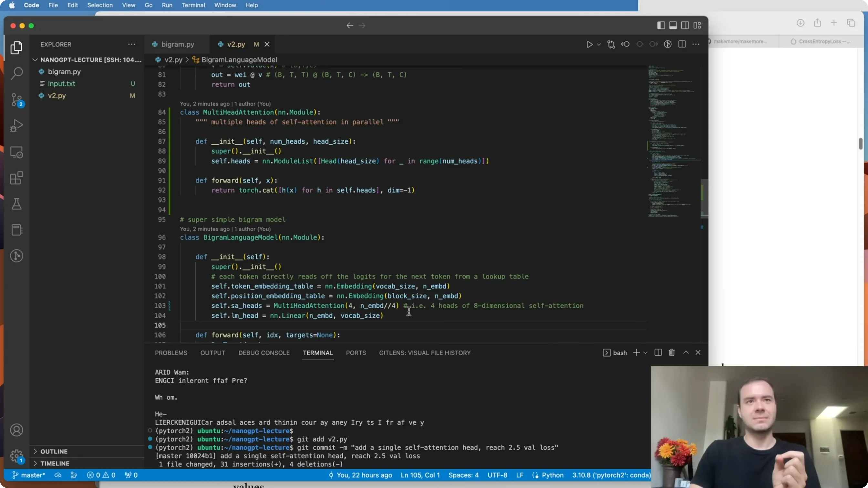This screenshot has height=488, width=868.
Task: Click the Python language mode indicator
Action: [x=552, y=475]
